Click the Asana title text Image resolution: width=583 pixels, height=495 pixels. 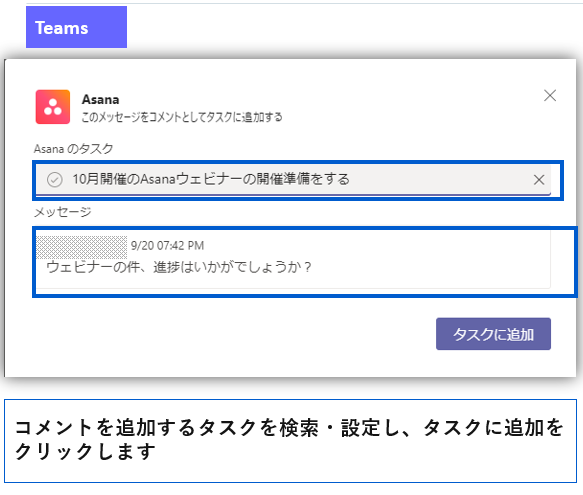[100, 100]
